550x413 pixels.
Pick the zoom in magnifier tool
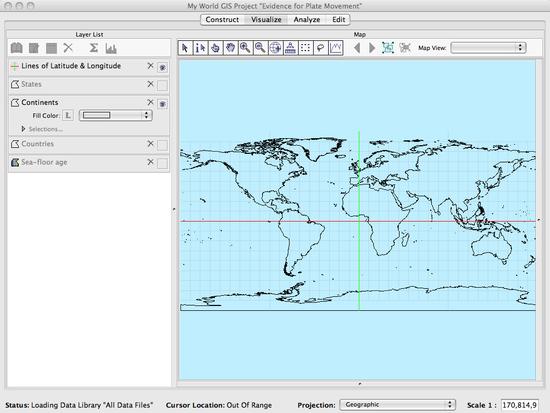coord(245,48)
